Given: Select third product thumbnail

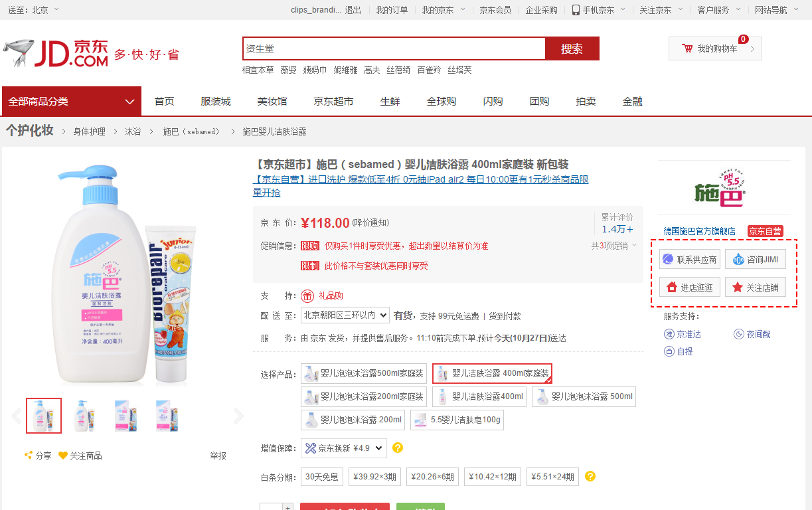Looking at the screenshot, I should tap(125, 416).
